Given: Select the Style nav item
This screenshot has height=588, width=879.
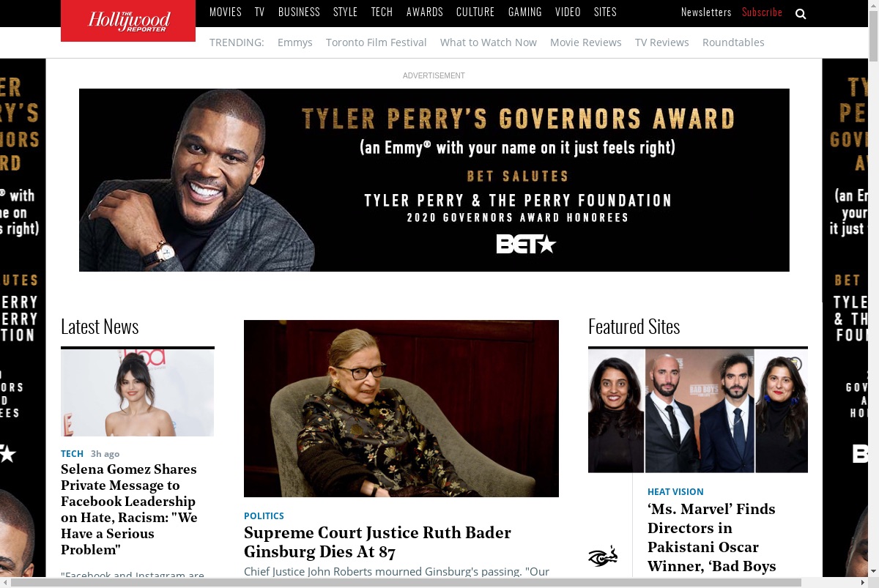Looking at the screenshot, I should click(x=346, y=12).
